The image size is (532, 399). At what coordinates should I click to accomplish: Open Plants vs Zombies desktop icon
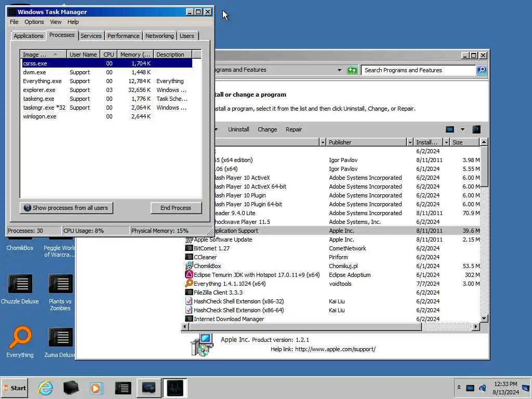pos(60,292)
